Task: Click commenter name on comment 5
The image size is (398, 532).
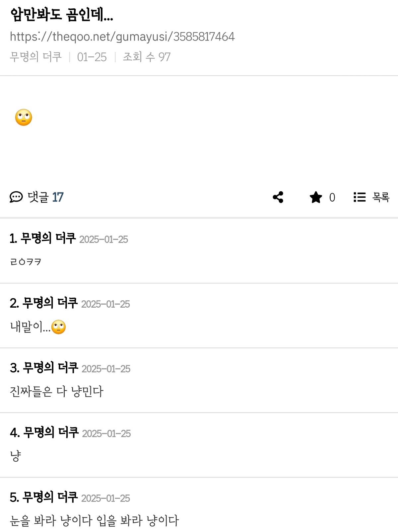Action: pyautogui.click(x=50, y=497)
